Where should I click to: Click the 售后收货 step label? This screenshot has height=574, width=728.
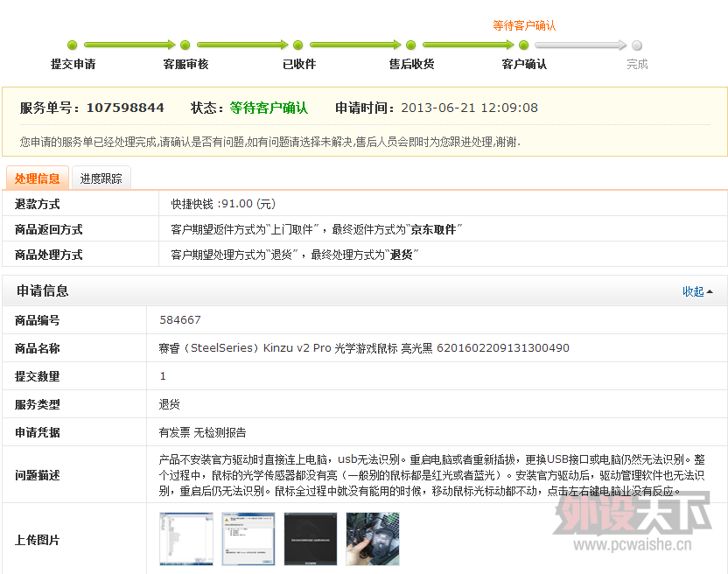point(411,64)
